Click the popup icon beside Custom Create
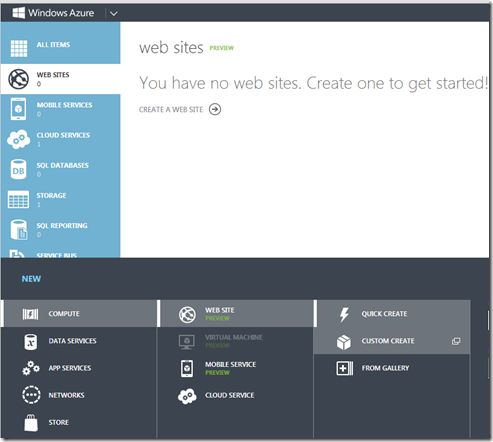This screenshot has width=493, height=442. [456, 341]
